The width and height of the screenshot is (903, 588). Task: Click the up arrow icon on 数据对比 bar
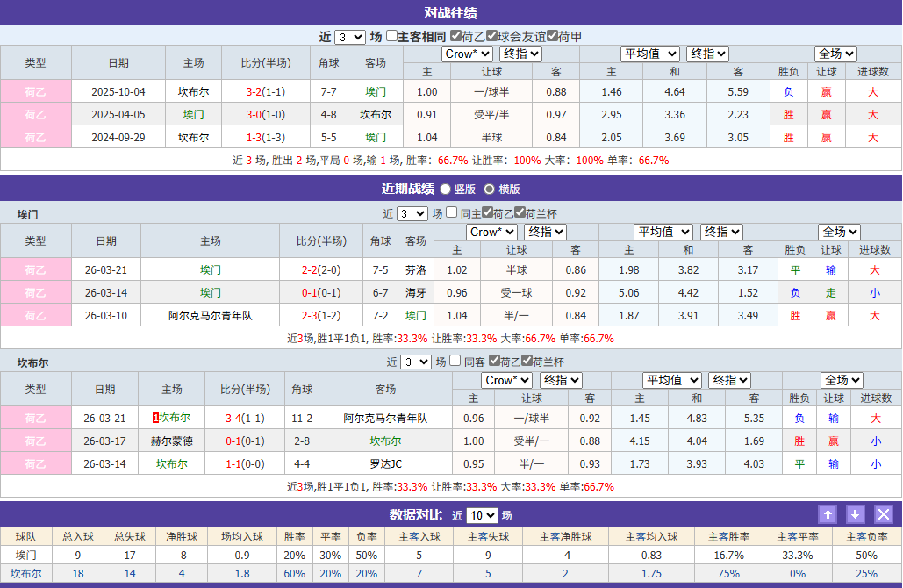tap(827, 515)
